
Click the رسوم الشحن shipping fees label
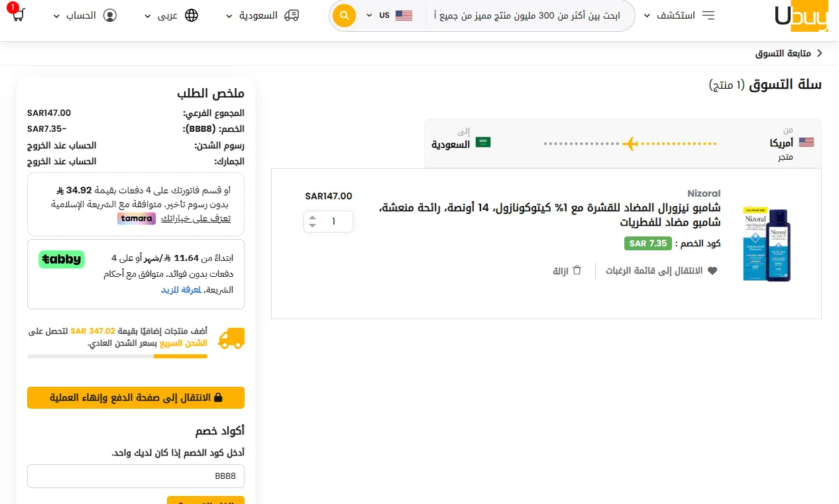tap(219, 145)
